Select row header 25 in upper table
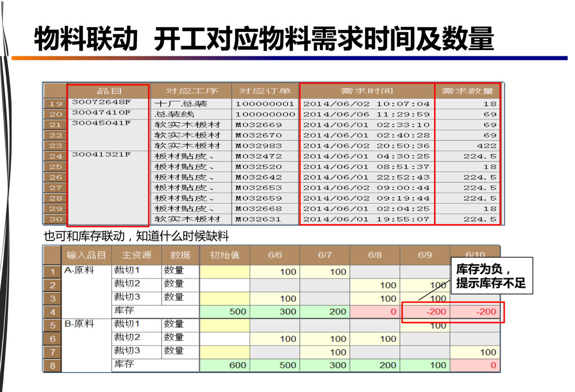Image resolution: width=575 pixels, height=392 pixels. click(55, 167)
